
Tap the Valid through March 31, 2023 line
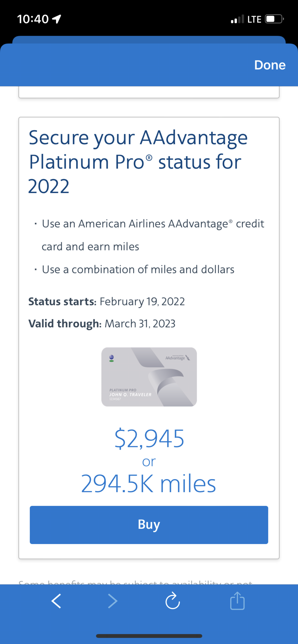click(x=102, y=323)
